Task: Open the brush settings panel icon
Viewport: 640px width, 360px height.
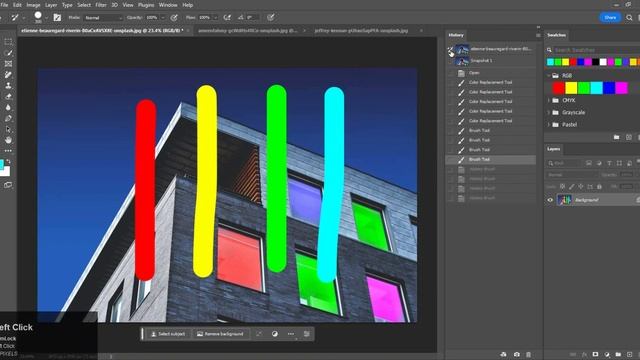Action: (57, 18)
